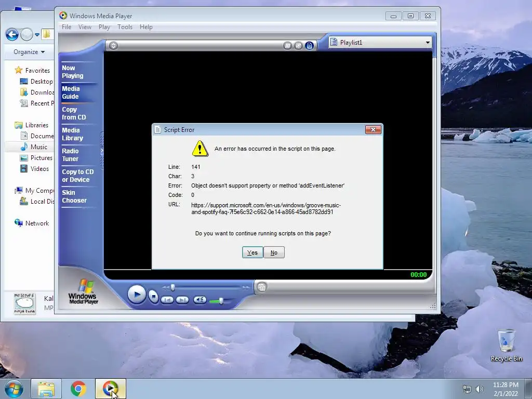Click the 00:00 time display
Image resolution: width=532 pixels, height=399 pixels.
[x=418, y=275]
